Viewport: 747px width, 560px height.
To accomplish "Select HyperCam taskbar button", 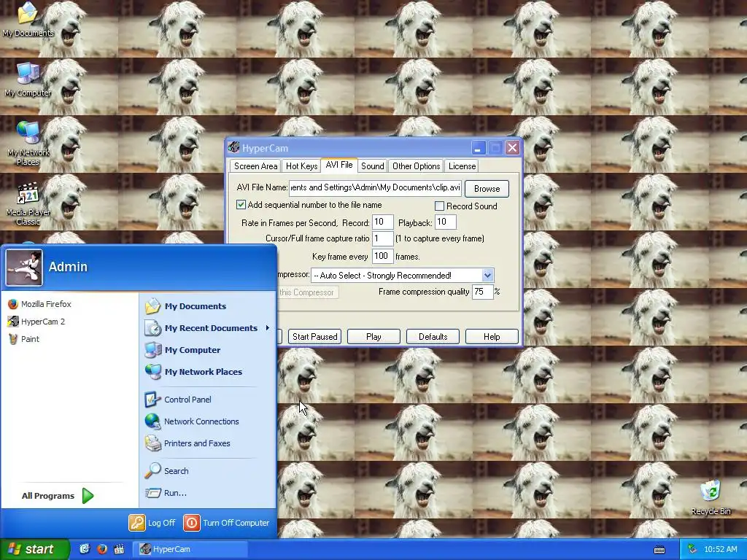I will tap(190, 549).
